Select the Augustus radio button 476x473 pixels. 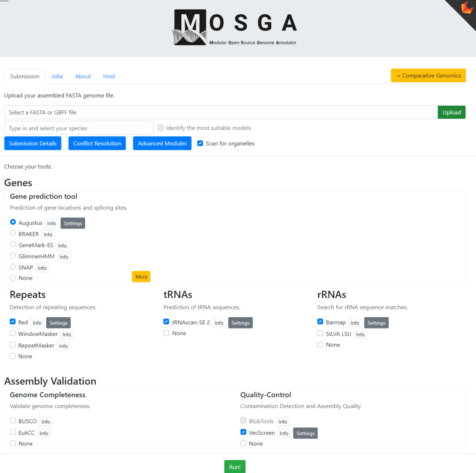(x=13, y=222)
